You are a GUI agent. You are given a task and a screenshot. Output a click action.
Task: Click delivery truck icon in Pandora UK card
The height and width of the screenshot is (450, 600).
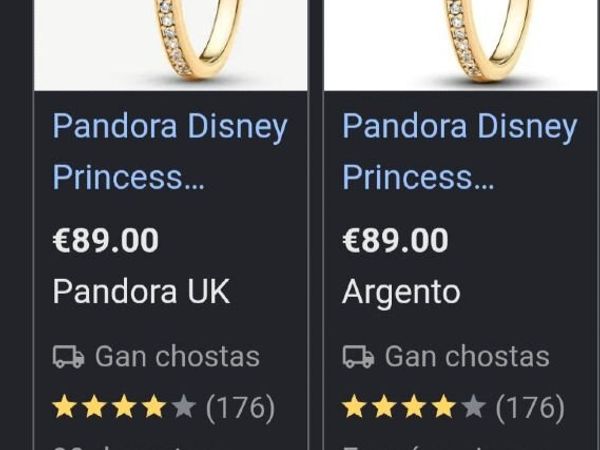point(68,357)
